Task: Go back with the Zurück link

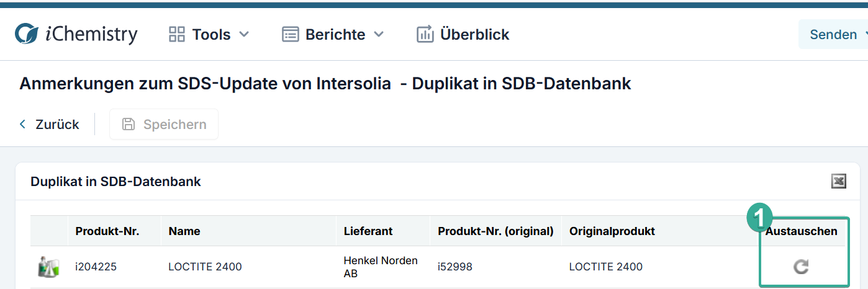Action: (50, 124)
